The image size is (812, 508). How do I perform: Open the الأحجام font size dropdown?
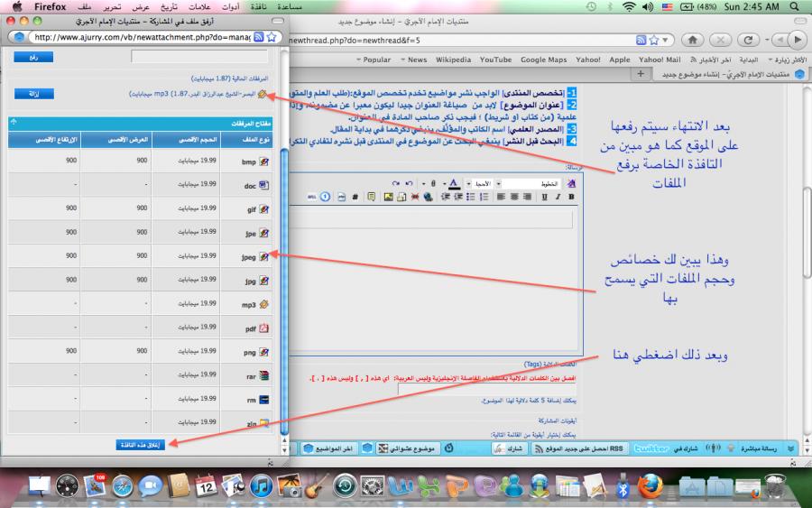[x=479, y=182]
